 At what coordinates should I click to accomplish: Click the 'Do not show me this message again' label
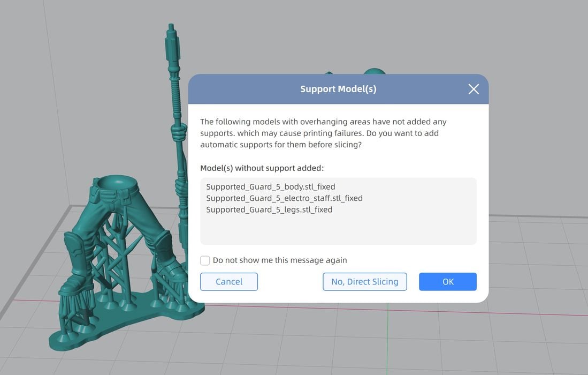click(x=280, y=260)
